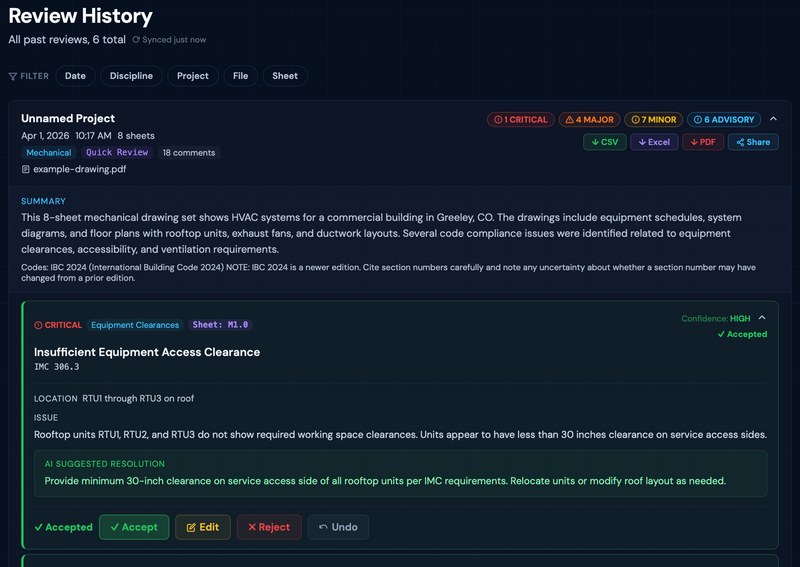
Task: Click the SUMMARY heading
Action: click(43, 201)
